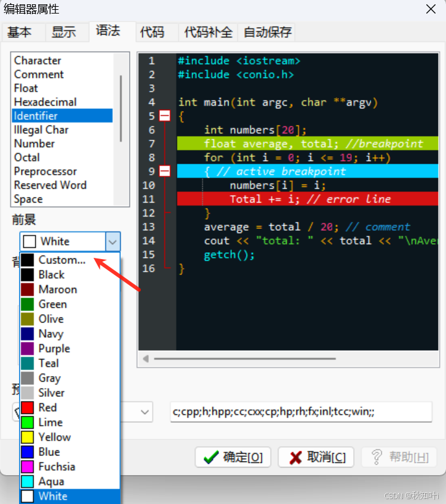Choose Float in the syntax list
This screenshot has height=504, width=446.
[x=62, y=88]
